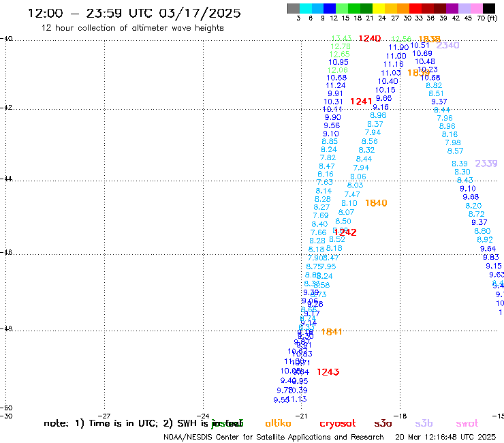Select the light green legend swatch
This screenshot has width=504, height=443.
pyautogui.click(x=342, y=8)
